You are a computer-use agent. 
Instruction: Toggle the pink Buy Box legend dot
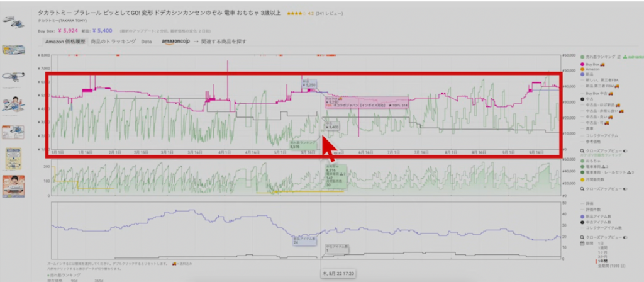[x=582, y=64]
